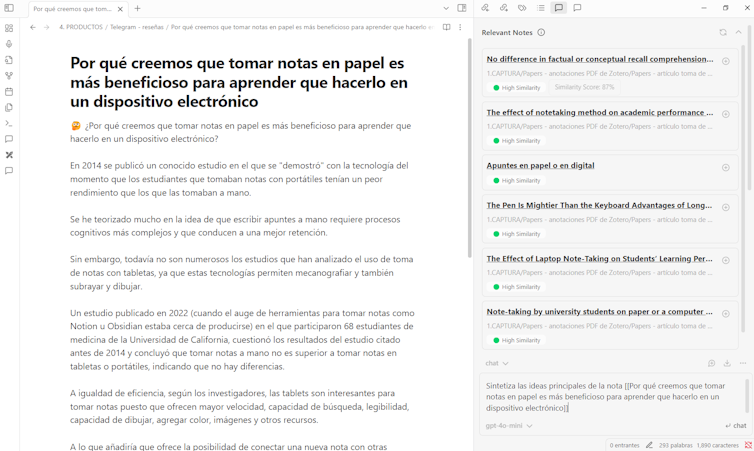The height and width of the screenshot is (451, 754).
Task: Click the editor vertical scrollbar
Action: 469,150
